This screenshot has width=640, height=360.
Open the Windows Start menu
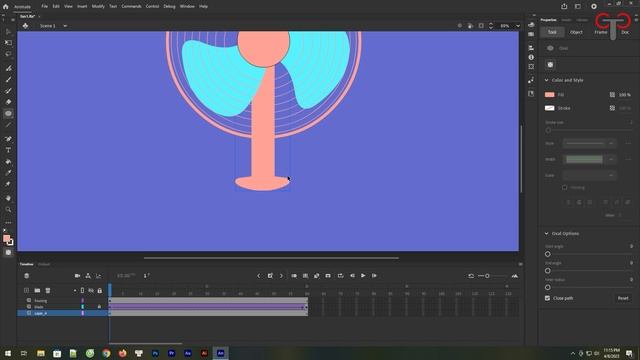pyautogui.click(x=8, y=353)
